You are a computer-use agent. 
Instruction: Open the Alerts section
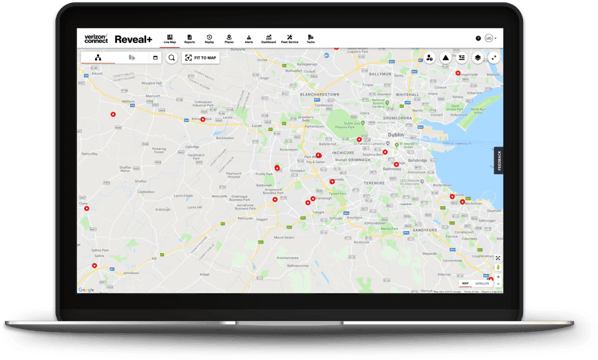coord(249,39)
